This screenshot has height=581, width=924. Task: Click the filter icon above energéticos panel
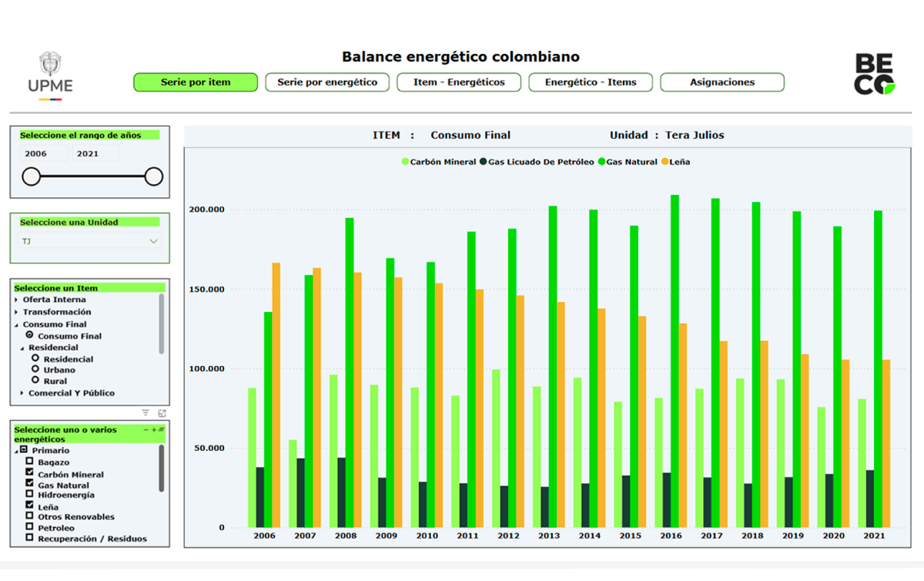[x=146, y=413]
